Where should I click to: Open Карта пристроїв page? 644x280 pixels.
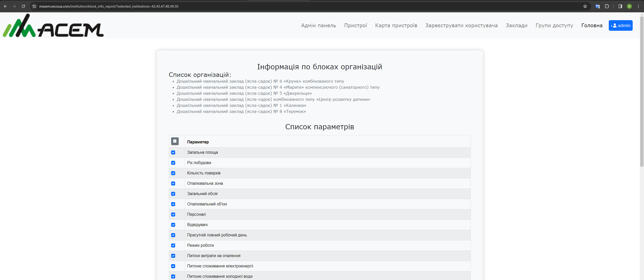tap(396, 25)
